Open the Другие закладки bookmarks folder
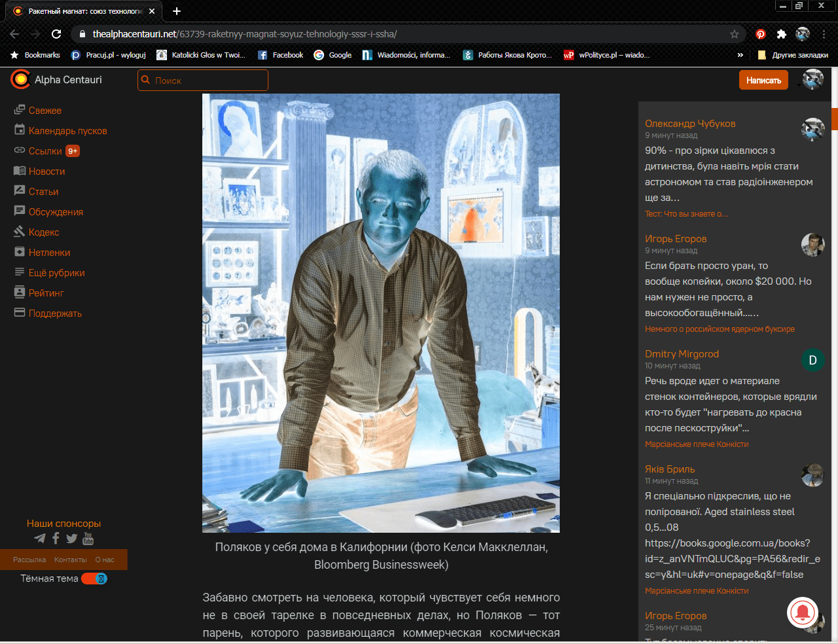Screen dimensions: 838x644 pos(793,55)
